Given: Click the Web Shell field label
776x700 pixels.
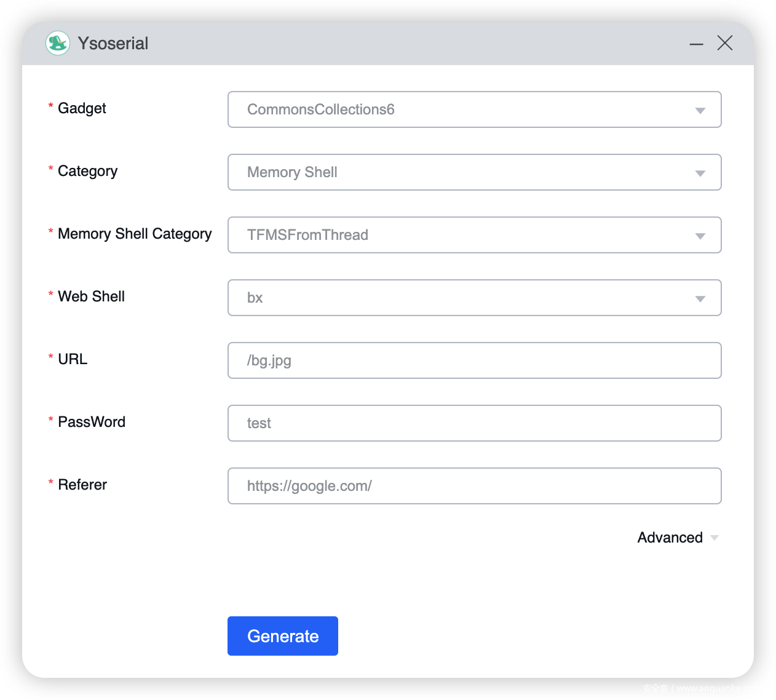Looking at the screenshot, I should click(x=91, y=296).
